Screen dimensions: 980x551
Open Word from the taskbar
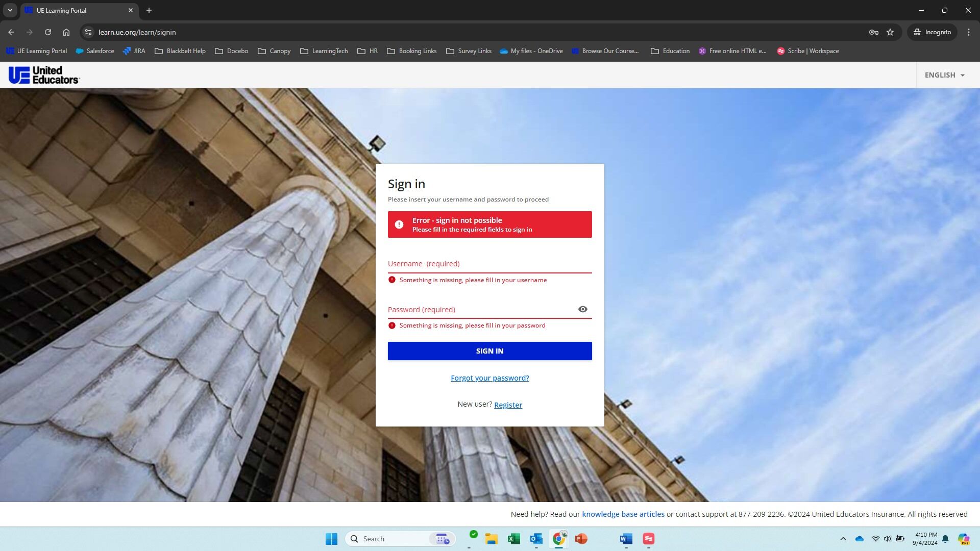click(626, 539)
